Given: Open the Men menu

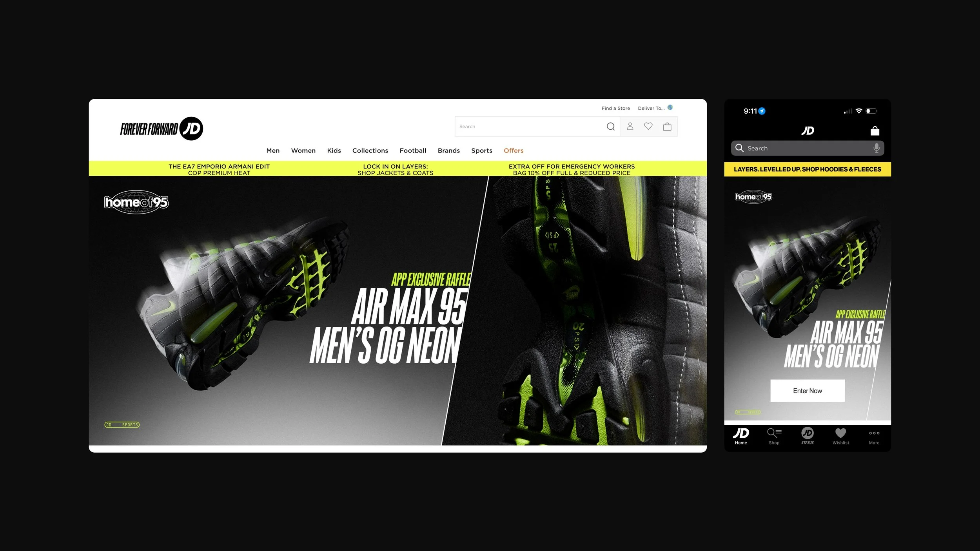Looking at the screenshot, I should coord(273,151).
